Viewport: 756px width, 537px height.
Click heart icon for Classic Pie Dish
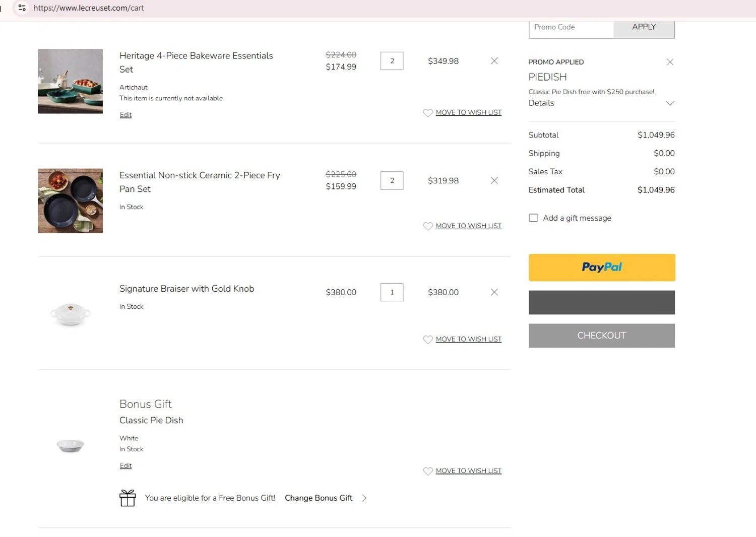[428, 471]
